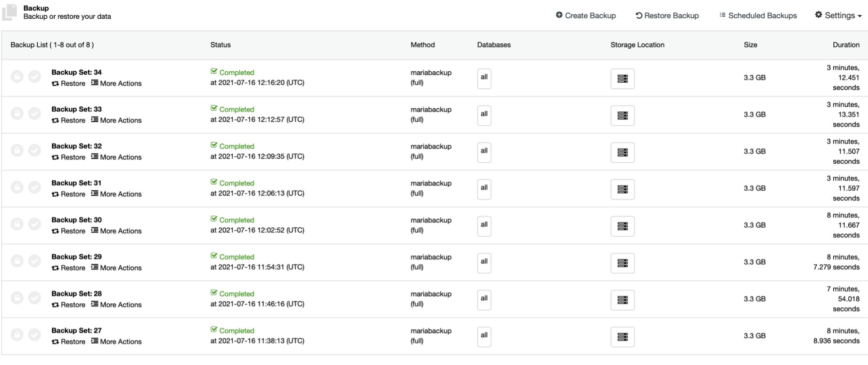The image size is (868, 365).
Task: Click 'Completed' status of Backup Set: 29
Action: click(x=232, y=257)
